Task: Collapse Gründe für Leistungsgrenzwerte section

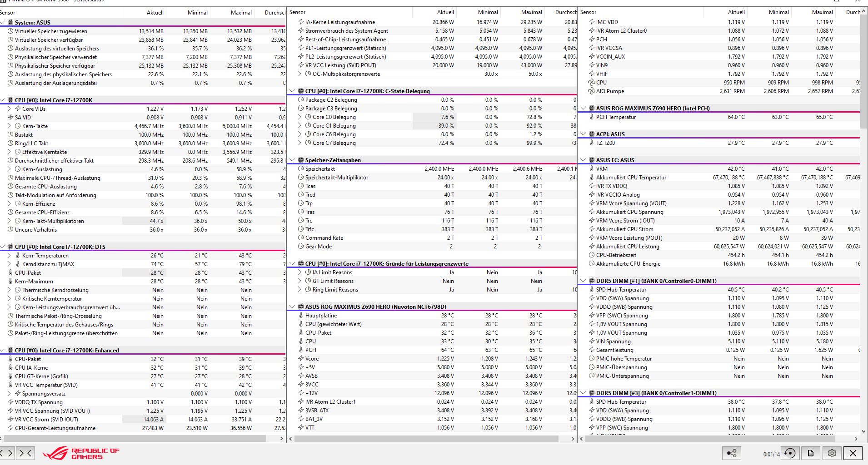Action: pyautogui.click(x=292, y=263)
